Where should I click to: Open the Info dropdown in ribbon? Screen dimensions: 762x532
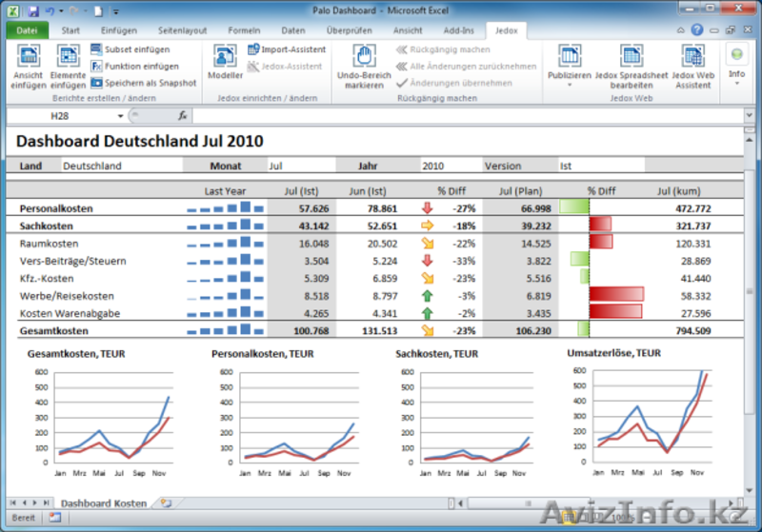pyautogui.click(x=736, y=83)
